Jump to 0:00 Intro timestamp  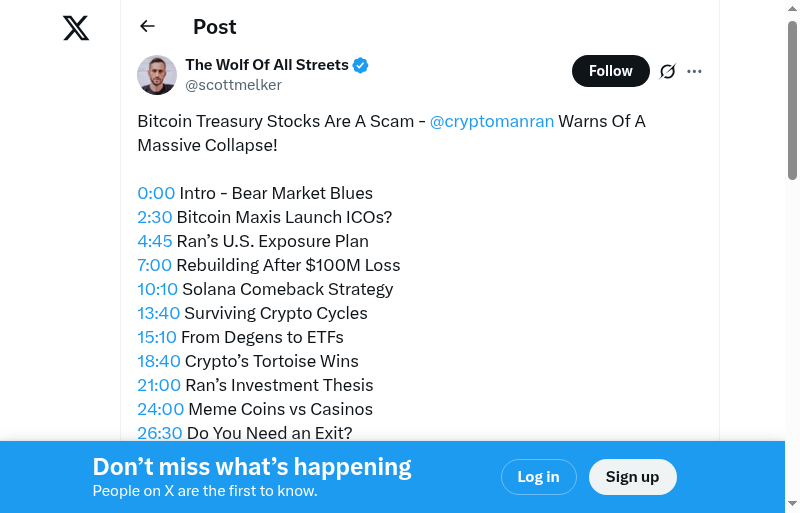(156, 193)
